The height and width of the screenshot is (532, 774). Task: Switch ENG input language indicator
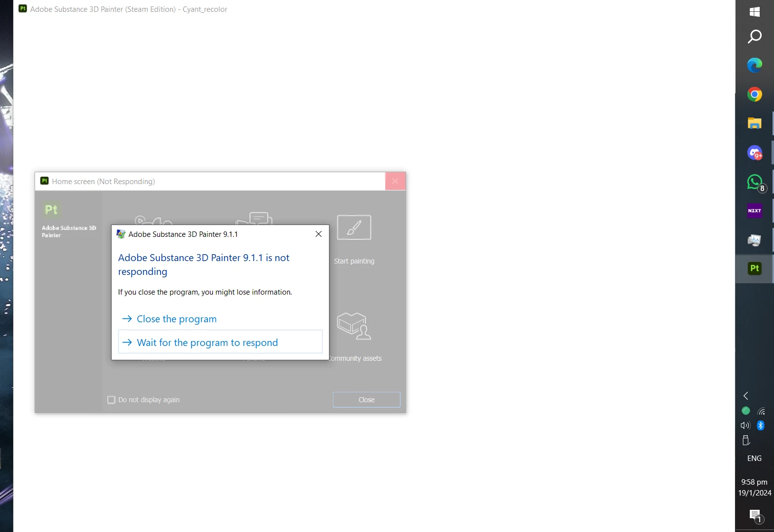coord(754,458)
